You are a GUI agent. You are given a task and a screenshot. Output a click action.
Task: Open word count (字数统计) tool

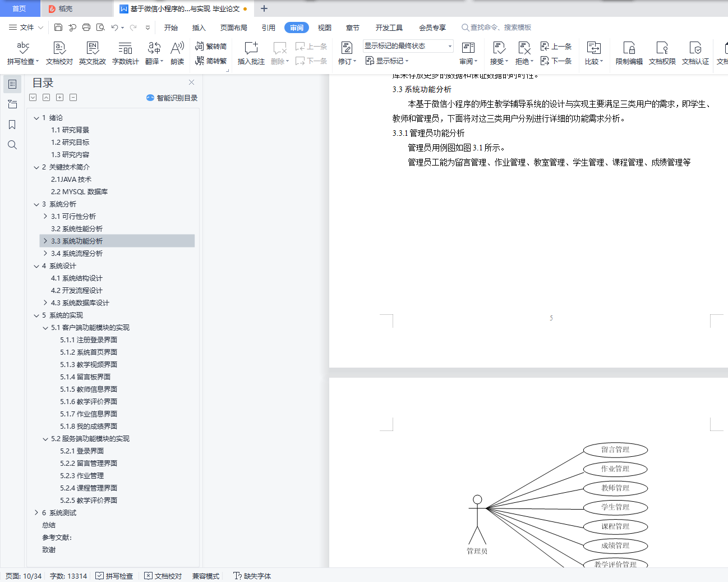pyautogui.click(x=126, y=53)
